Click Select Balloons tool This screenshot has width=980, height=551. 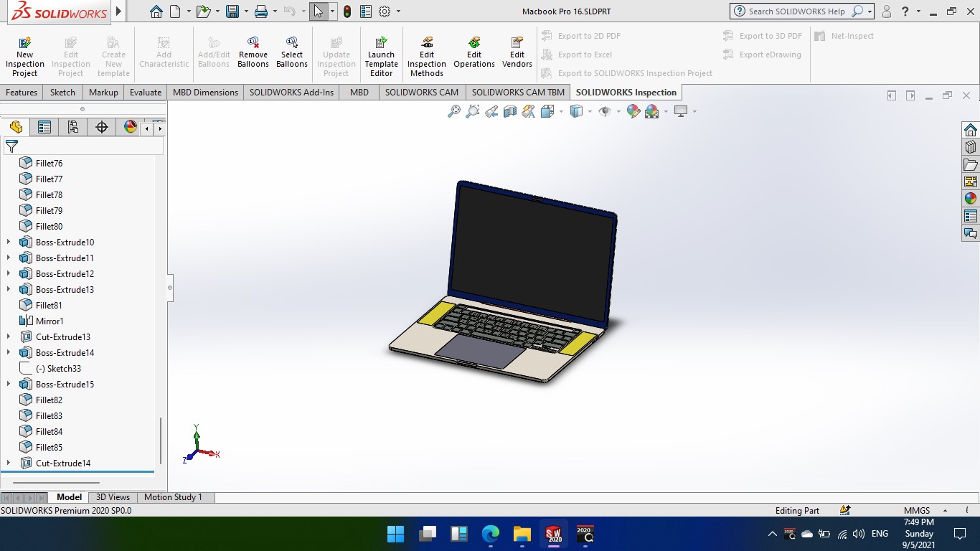(292, 52)
